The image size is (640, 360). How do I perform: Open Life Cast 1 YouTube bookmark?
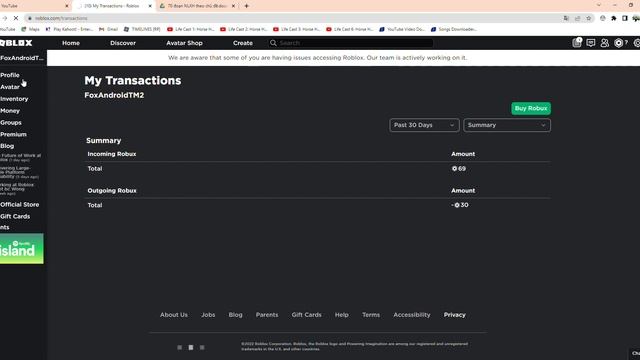191,29
